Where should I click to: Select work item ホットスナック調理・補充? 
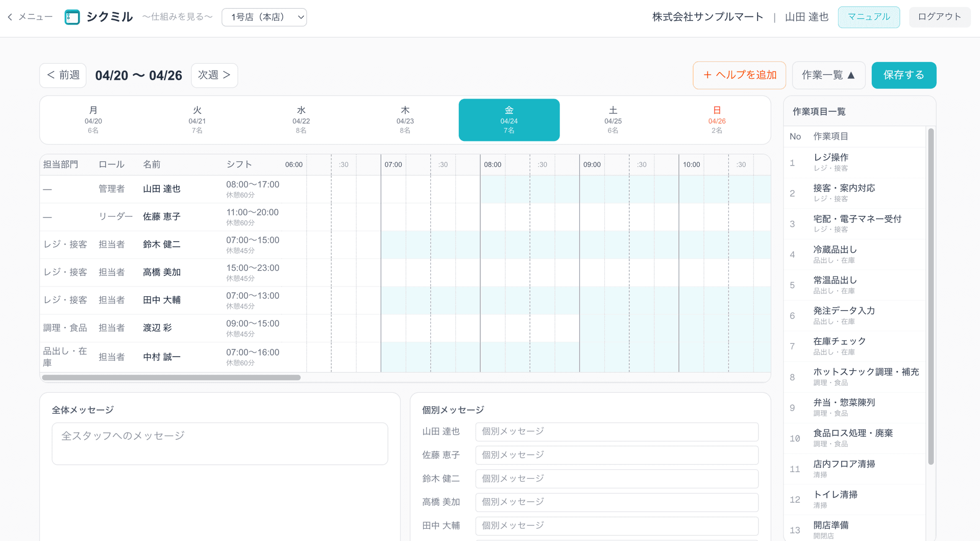coord(855,377)
